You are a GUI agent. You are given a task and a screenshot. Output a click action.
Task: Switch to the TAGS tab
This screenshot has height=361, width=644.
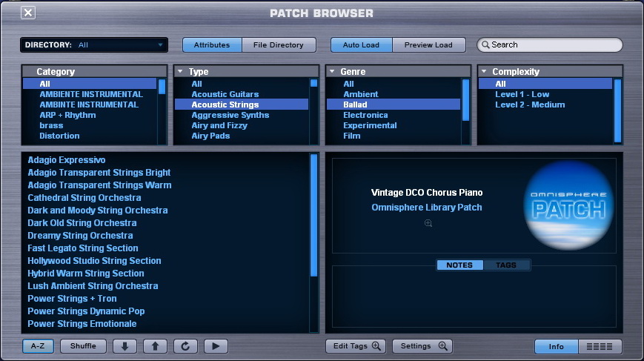(x=506, y=265)
